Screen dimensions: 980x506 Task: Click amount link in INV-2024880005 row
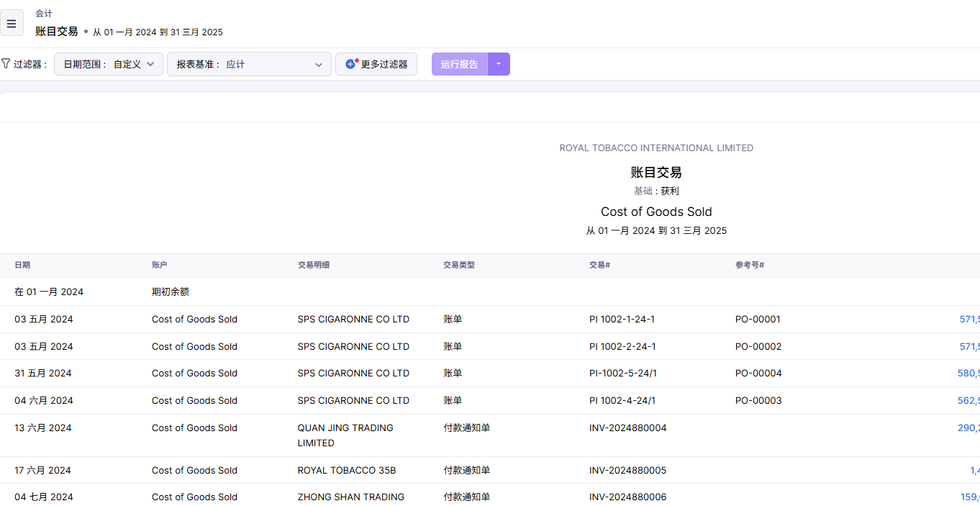click(974, 470)
